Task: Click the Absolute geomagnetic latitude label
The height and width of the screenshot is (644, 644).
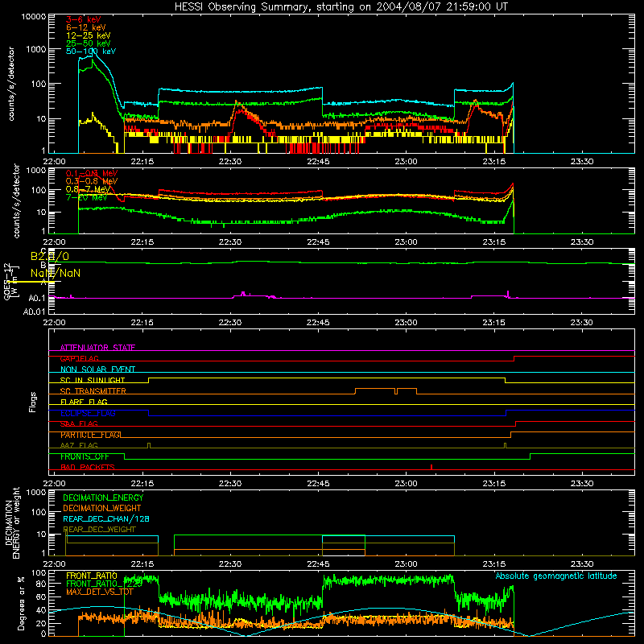Action: click(x=556, y=576)
